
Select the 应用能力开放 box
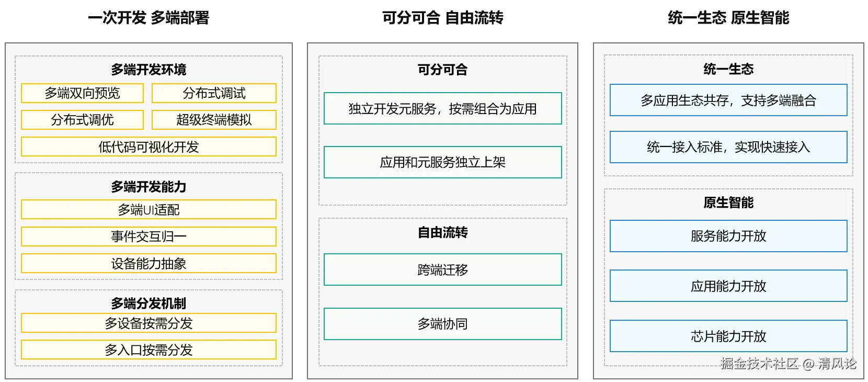pyautogui.click(x=728, y=286)
